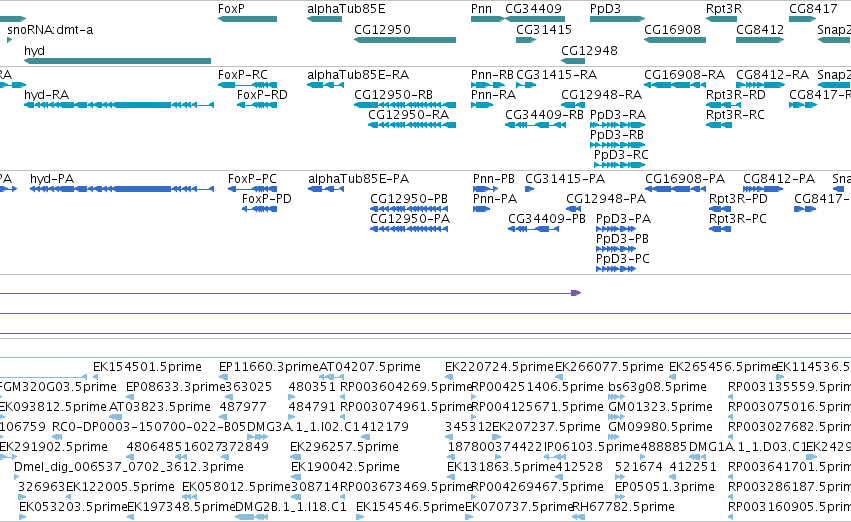Select the alphaTub85E gene label
The height and width of the screenshot is (522, 851).
(x=346, y=9)
